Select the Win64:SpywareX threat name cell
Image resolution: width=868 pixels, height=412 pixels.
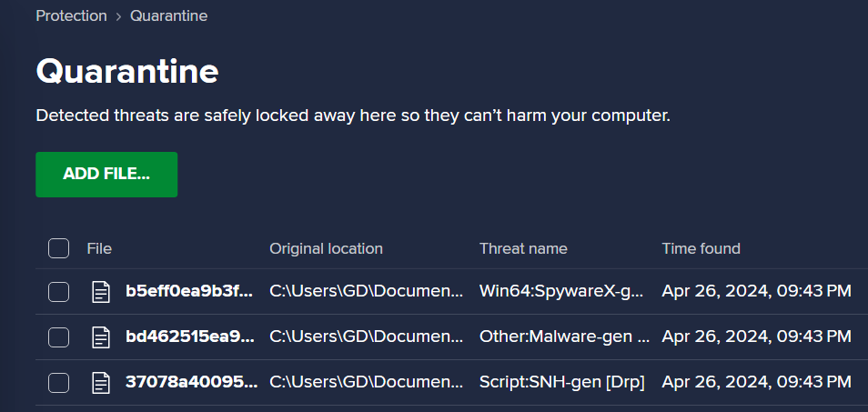click(561, 291)
